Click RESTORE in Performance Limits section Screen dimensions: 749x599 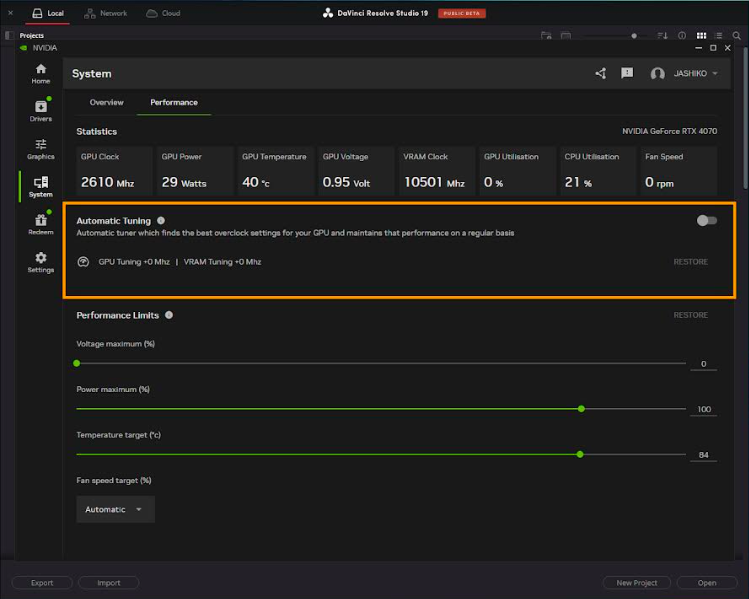pyautogui.click(x=691, y=315)
